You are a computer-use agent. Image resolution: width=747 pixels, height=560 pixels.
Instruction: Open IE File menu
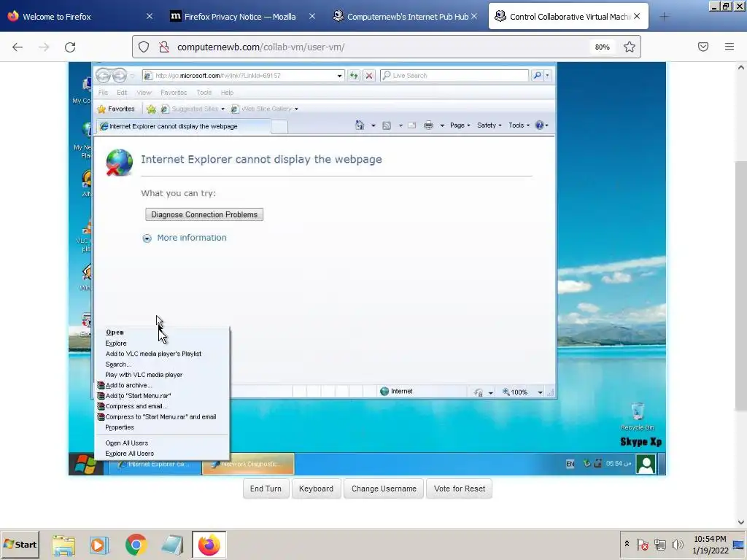point(104,93)
